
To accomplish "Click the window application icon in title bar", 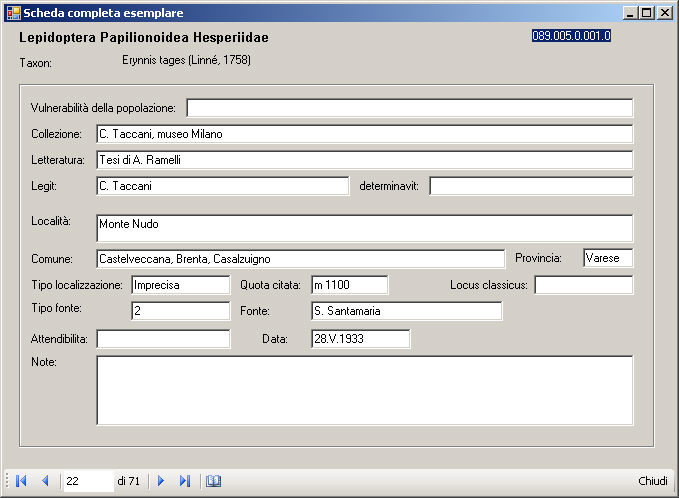I will pos(14,13).
